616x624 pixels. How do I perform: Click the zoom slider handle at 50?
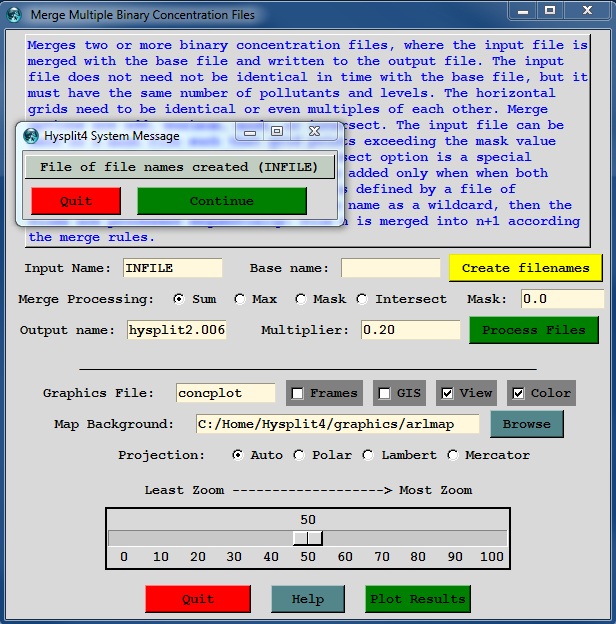pos(308,538)
